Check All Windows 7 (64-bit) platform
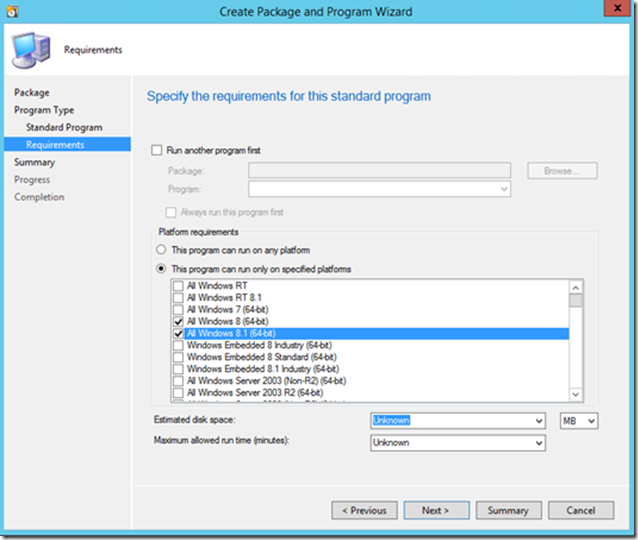The image size is (638, 540). (178, 309)
